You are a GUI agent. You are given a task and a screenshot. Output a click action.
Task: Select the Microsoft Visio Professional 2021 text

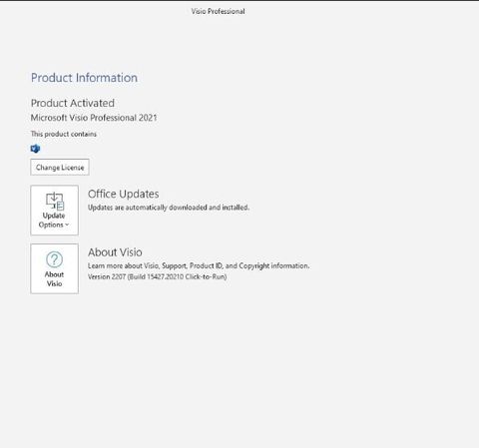94,118
